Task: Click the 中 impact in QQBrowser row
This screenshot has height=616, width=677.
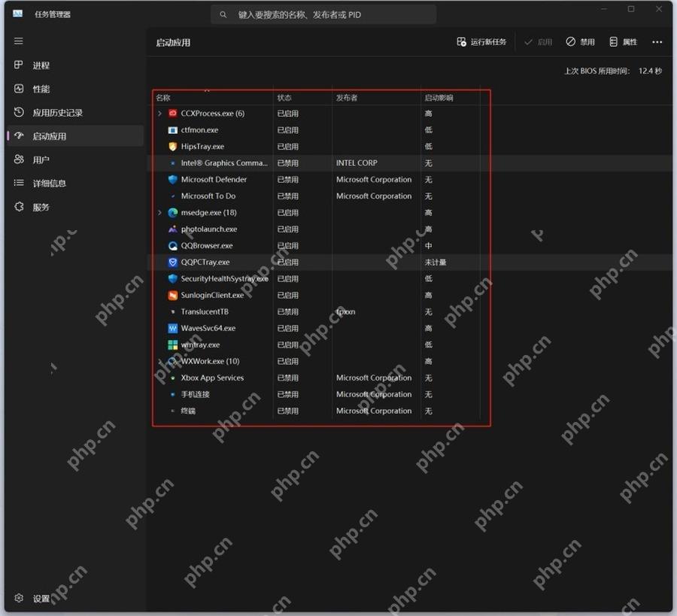Action: pyautogui.click(x=428, y=246)
